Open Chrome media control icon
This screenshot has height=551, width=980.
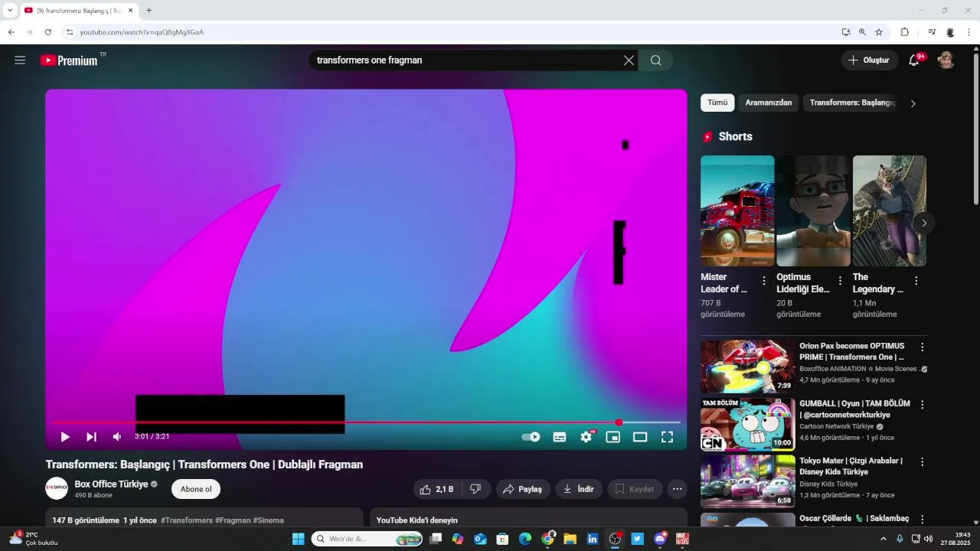[932, 32]
